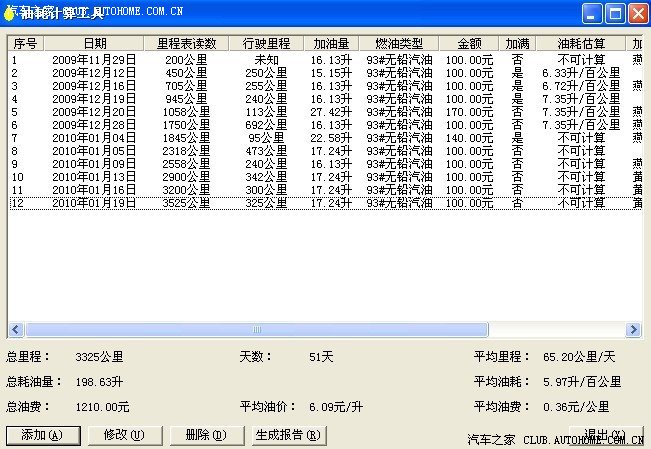
Task: Click fuel amount cell 27.42升
Action: click(331, 112)
